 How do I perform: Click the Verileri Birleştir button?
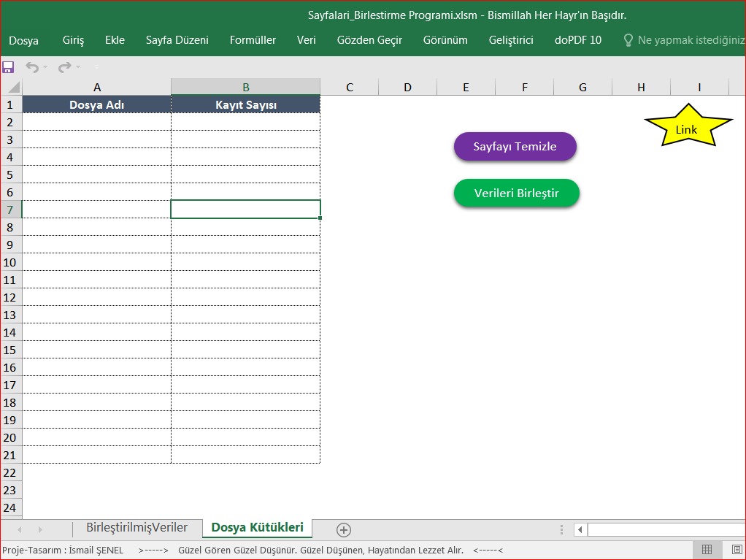(517, 193)
